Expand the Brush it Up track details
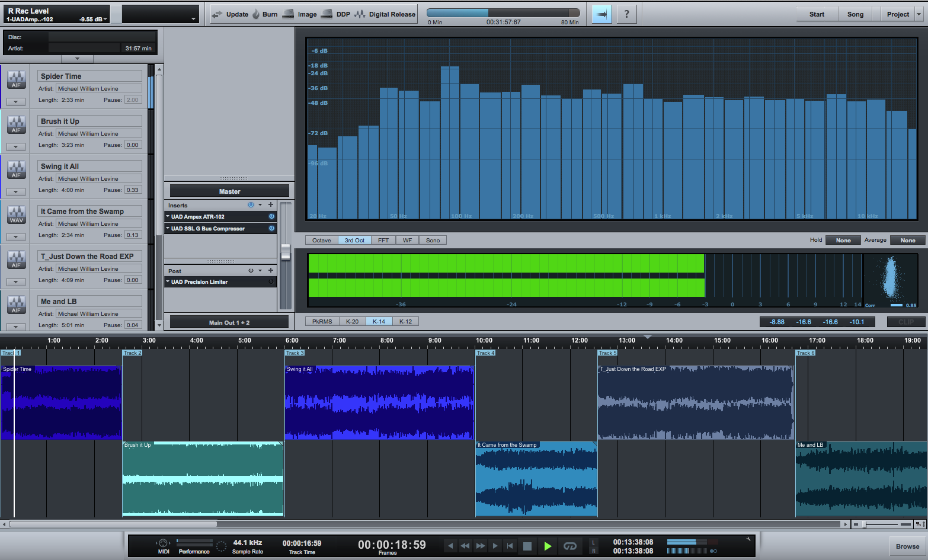928x560 pixels. 16,147
